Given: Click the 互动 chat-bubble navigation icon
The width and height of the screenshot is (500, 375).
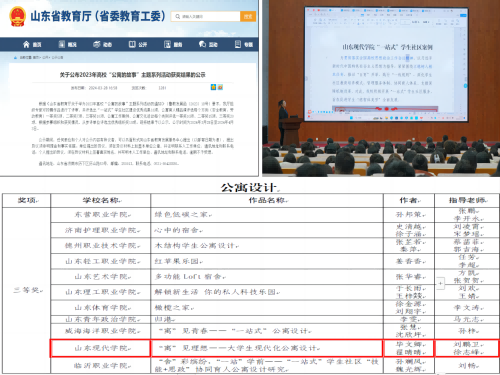Looking at the screenshot, I should click(x=202, y=44).
